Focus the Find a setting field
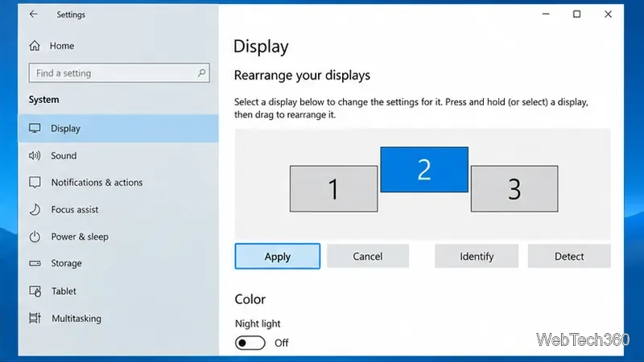The height and width of the screenshot is (362, 644). click(119, 73)
